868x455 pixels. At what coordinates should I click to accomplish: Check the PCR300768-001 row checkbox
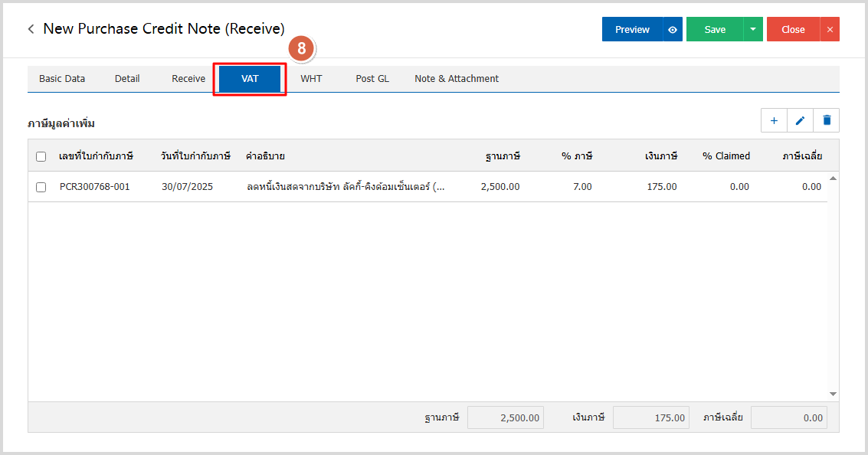click(x=41, y=187)
